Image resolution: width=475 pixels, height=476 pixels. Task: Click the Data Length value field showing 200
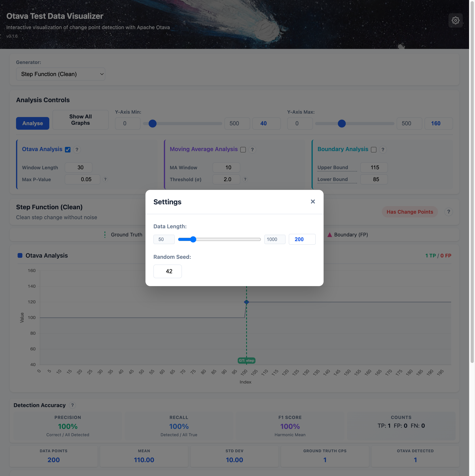pos(302,239)
